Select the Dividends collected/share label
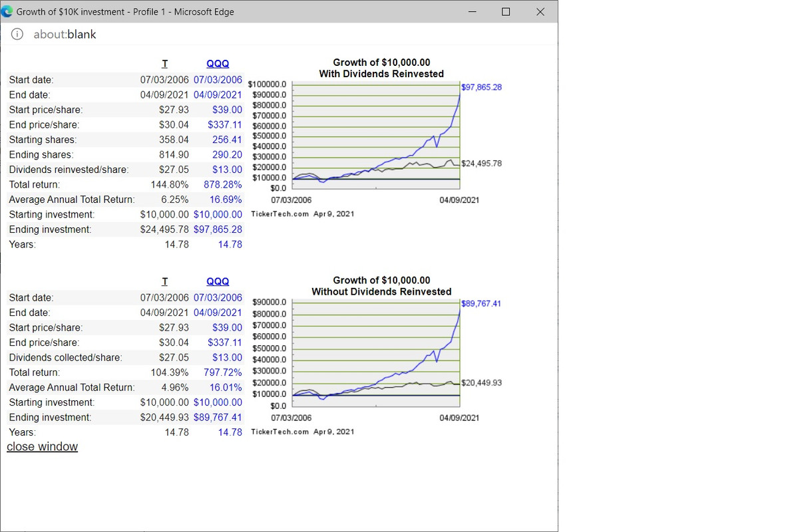The height and width of the screenshot is (532, 804). click(x=65, y=358)
